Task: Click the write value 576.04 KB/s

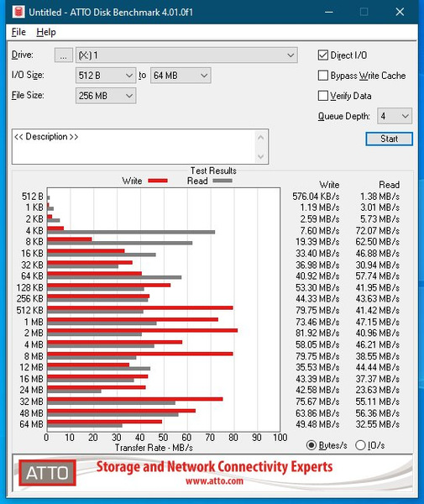Action: (316, 197)
